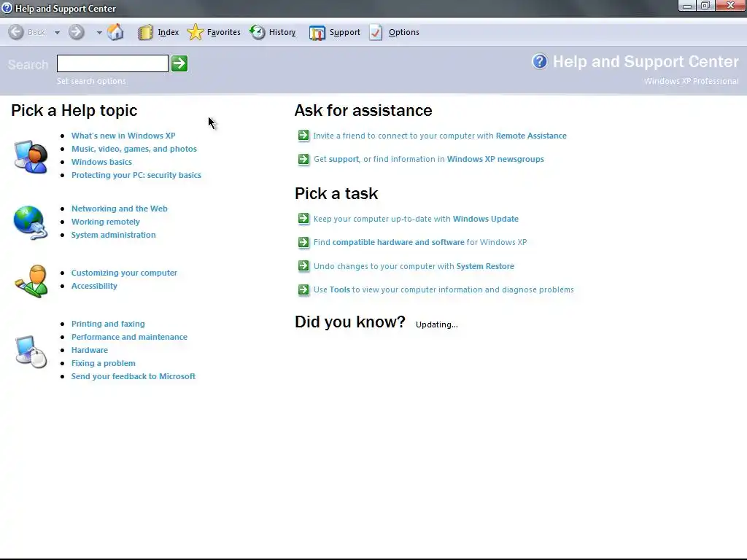Open the Hardware topic

(x=90, y=350)
